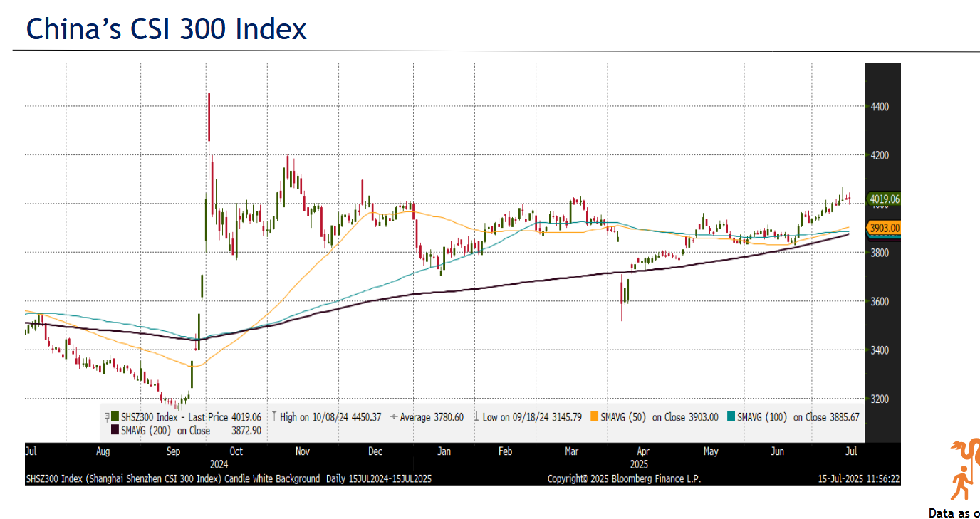Viewport: 980px width, 519px height.
Task: Select the 2025 year label on time axis
Action: pos(640,463)
